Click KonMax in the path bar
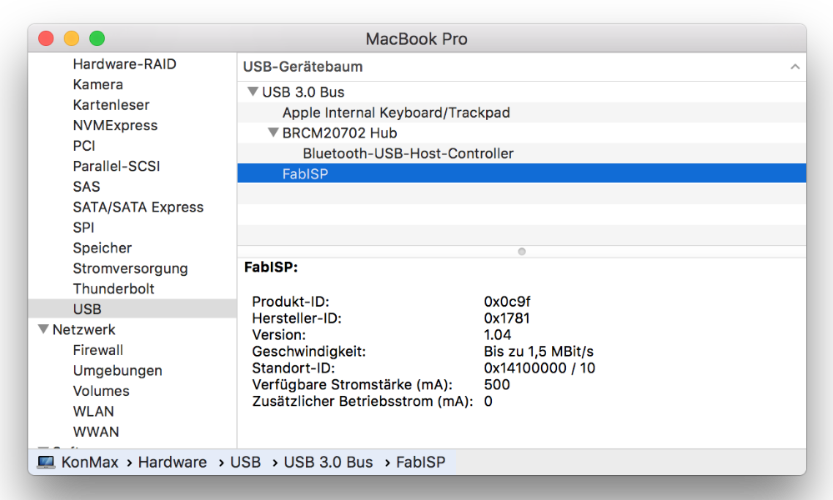The width and height of the screenshot is (833, 500). click(90, 462)
